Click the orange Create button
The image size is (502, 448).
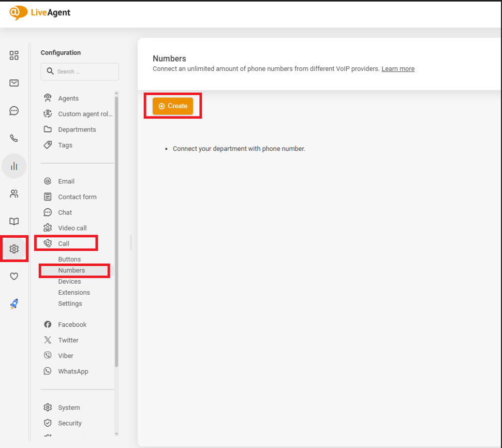(x=173, y=106)
